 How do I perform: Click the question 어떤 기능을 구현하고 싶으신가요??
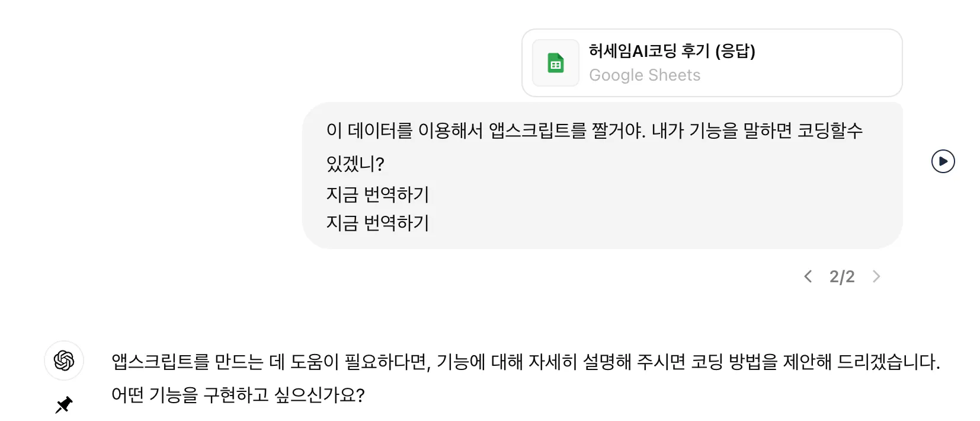tap(238, 395)
